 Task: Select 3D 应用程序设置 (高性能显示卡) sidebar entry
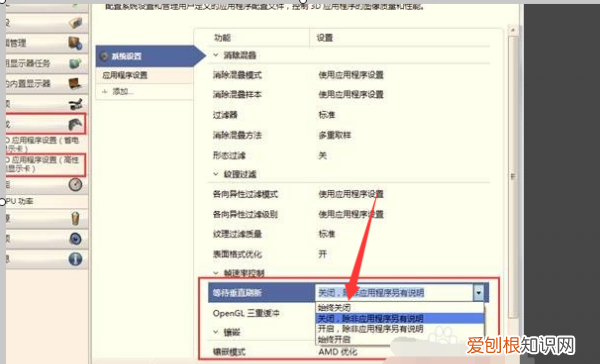click(45, 165)
